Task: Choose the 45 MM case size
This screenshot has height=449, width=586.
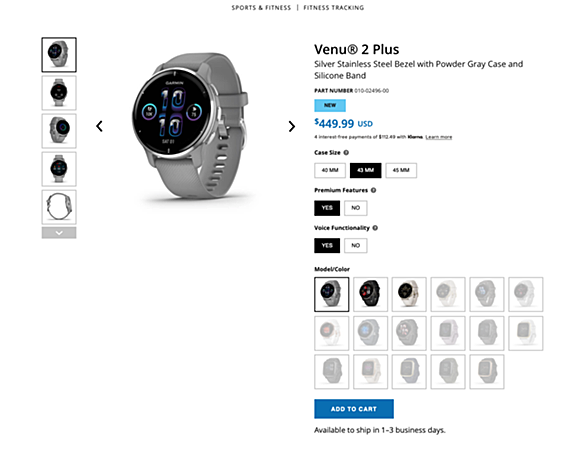Action: pos(401,170)
